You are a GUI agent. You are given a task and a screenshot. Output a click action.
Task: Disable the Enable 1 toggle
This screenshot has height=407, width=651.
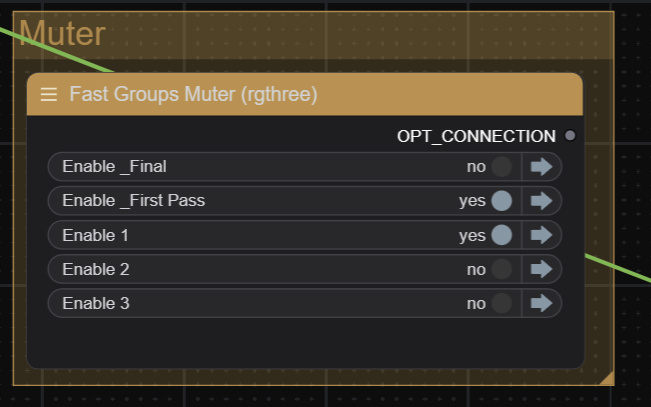pyautogui.click(x=502, y=235)
